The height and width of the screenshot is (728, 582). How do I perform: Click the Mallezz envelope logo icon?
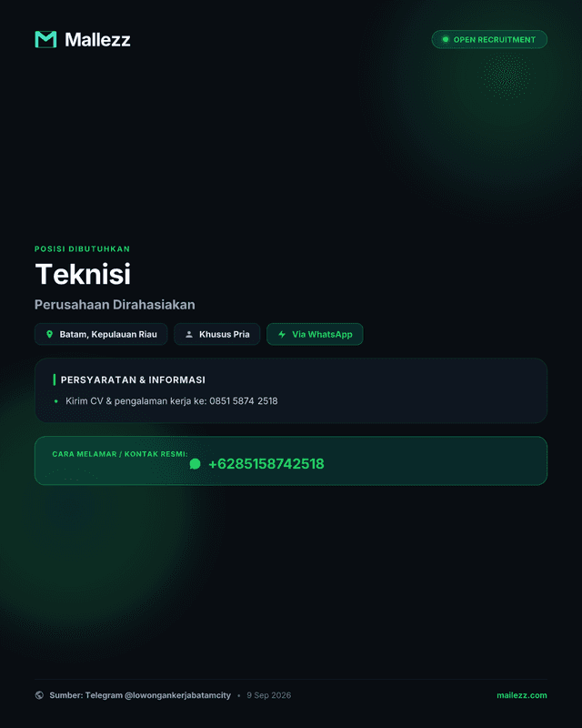point(45,39)
